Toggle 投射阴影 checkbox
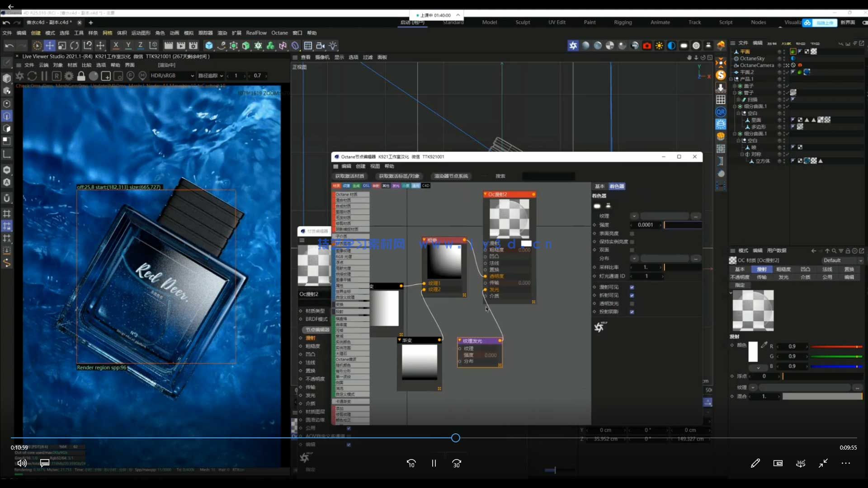 (x=632, y=312)
